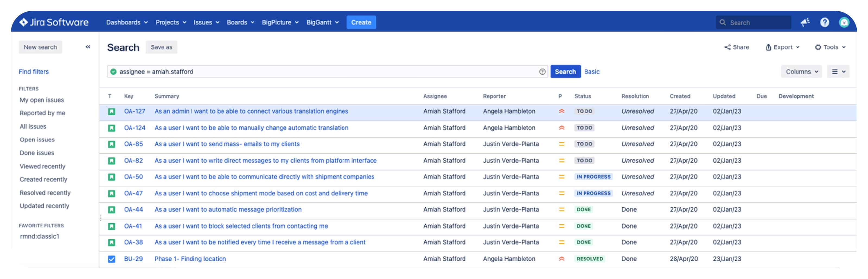
Task: Click the top bar Search field
Action: click(x=754, y=22)
